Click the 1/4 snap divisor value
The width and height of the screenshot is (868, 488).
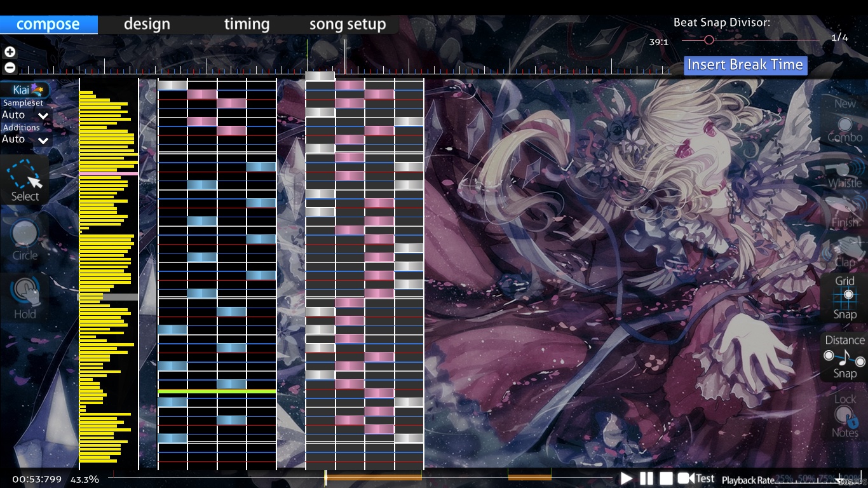click(839, 37)
